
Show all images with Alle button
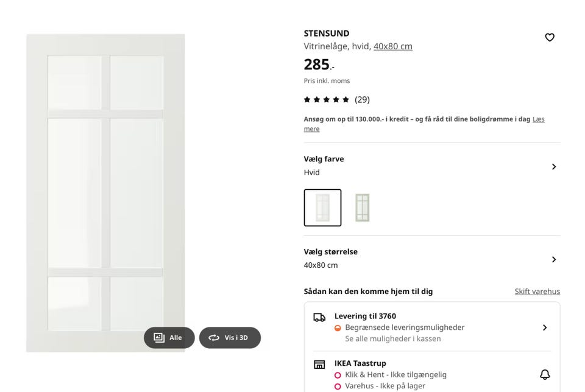coord(169,338)
